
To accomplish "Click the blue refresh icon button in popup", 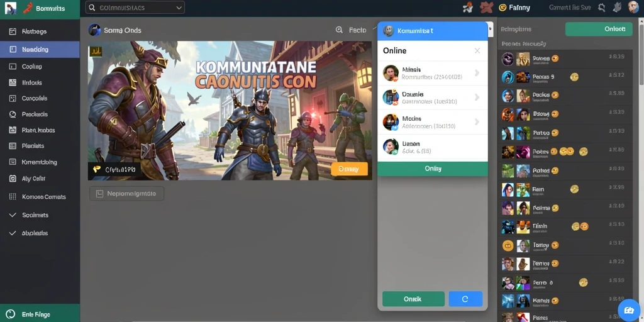I will click(465, 299).
